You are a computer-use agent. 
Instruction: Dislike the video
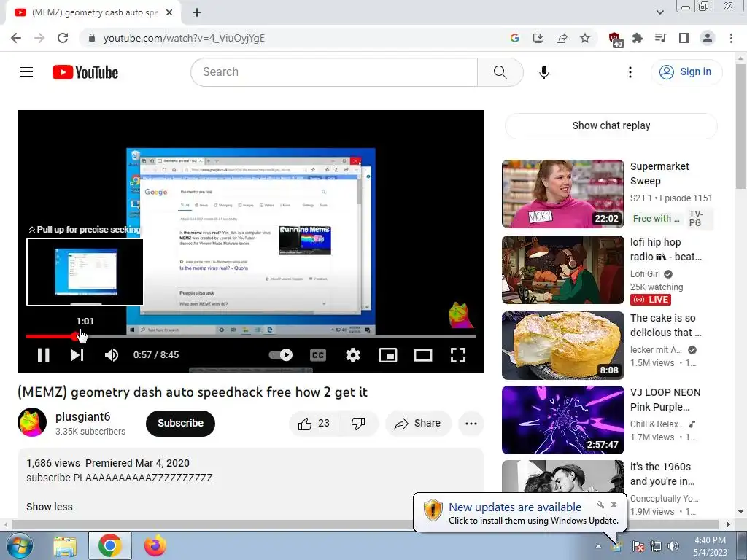click(359, 424)
